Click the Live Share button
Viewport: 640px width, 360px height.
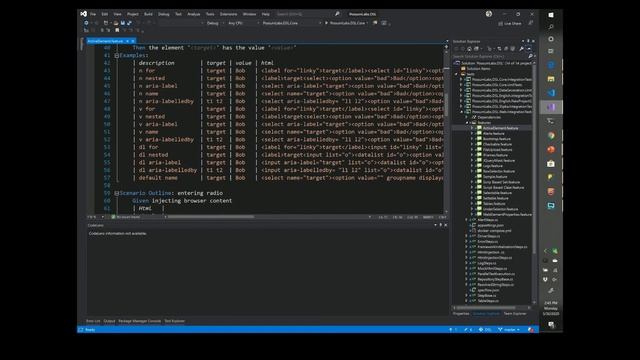(510, 24)
